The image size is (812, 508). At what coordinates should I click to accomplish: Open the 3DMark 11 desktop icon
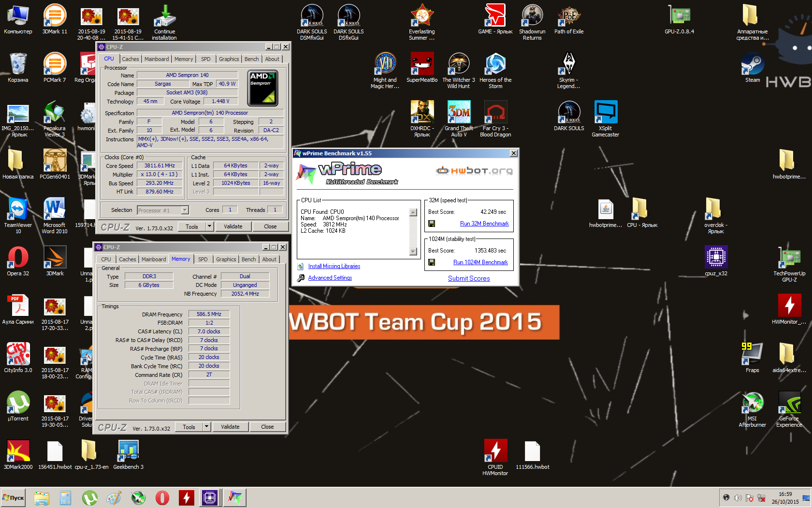(x=55, y=19)
